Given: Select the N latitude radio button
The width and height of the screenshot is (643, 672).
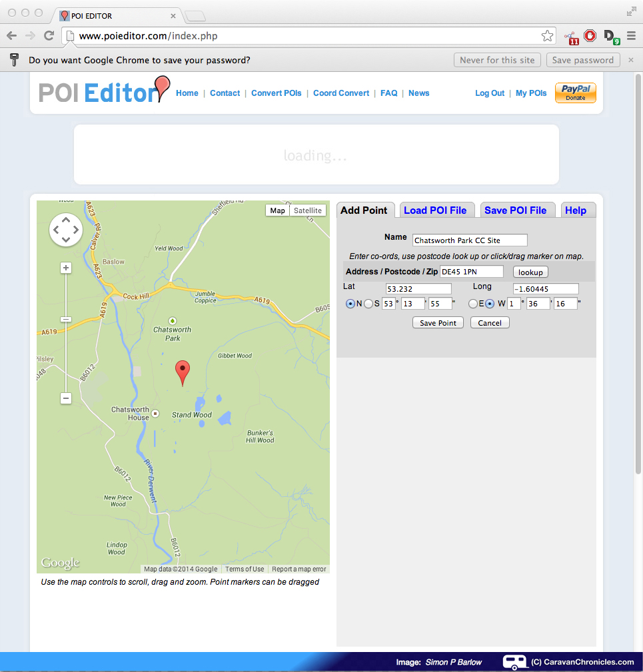Looking at the screenshot, I should click(x=350, y=304).
